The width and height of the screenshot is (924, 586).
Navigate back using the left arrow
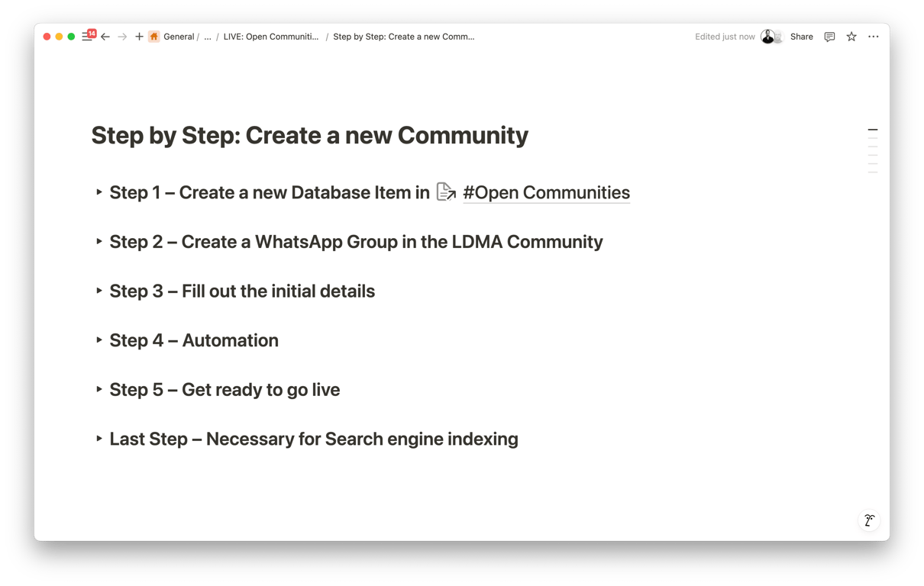(105, 37)
